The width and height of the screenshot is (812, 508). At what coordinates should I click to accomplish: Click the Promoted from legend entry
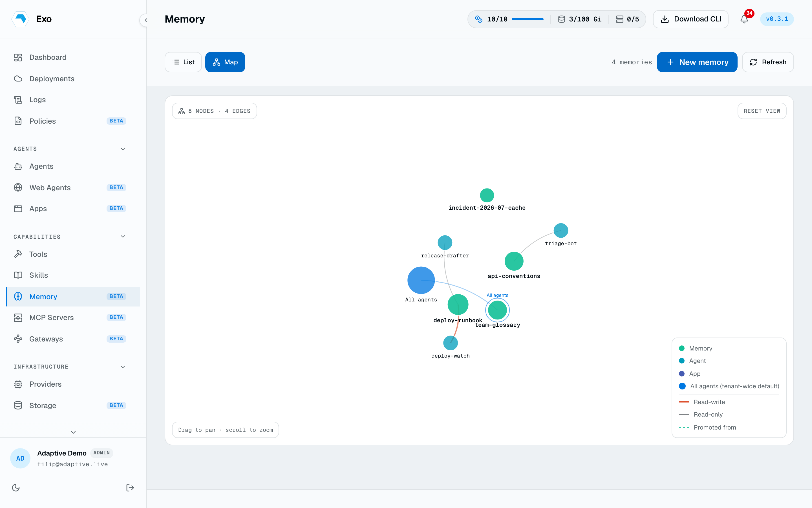pos(707,427)
